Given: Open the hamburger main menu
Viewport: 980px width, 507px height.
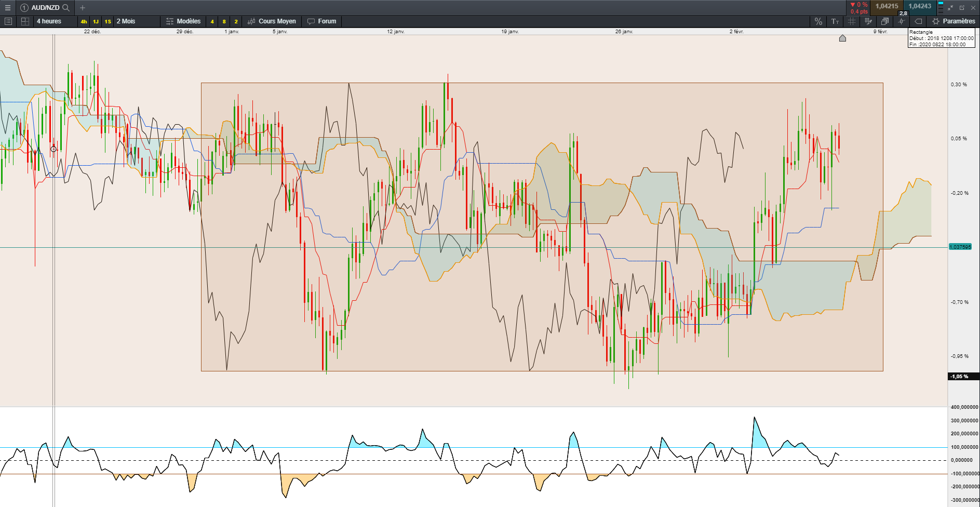Looking at the screenshot, I should 7,8.
